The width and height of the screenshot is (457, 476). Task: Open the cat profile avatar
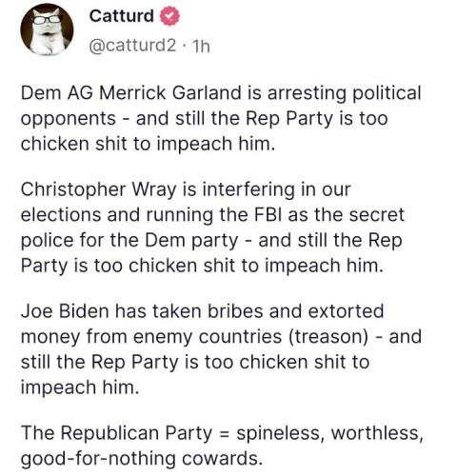[x=47, y=30]
